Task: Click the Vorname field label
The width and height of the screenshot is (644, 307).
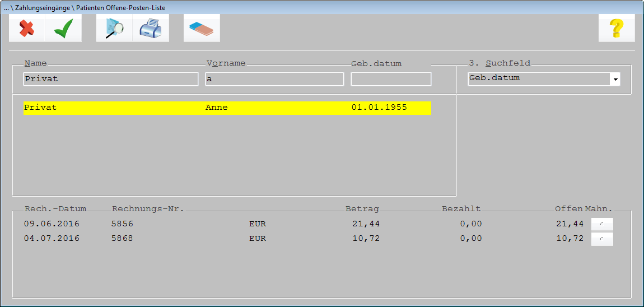Action: (x=226, y=63)
